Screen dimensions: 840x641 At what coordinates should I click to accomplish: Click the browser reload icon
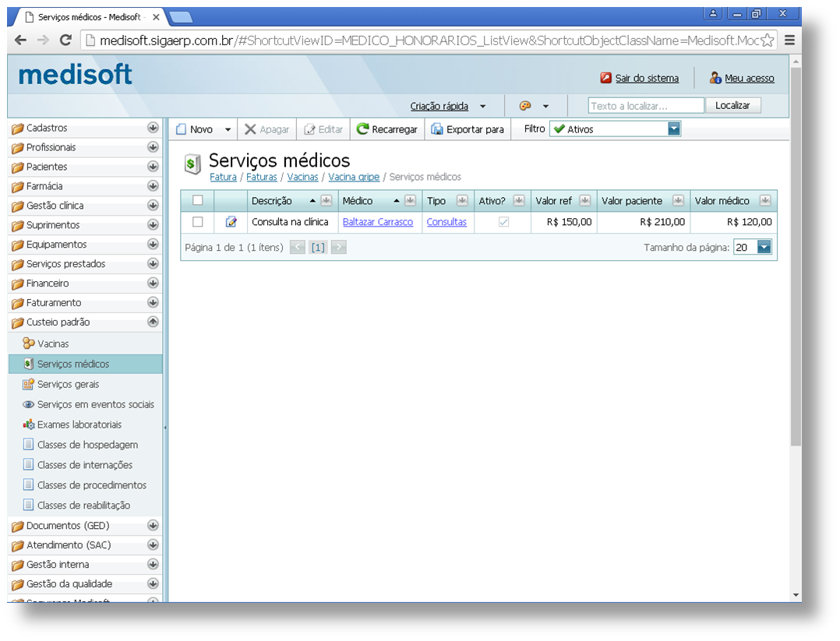[x=66, y=41]
